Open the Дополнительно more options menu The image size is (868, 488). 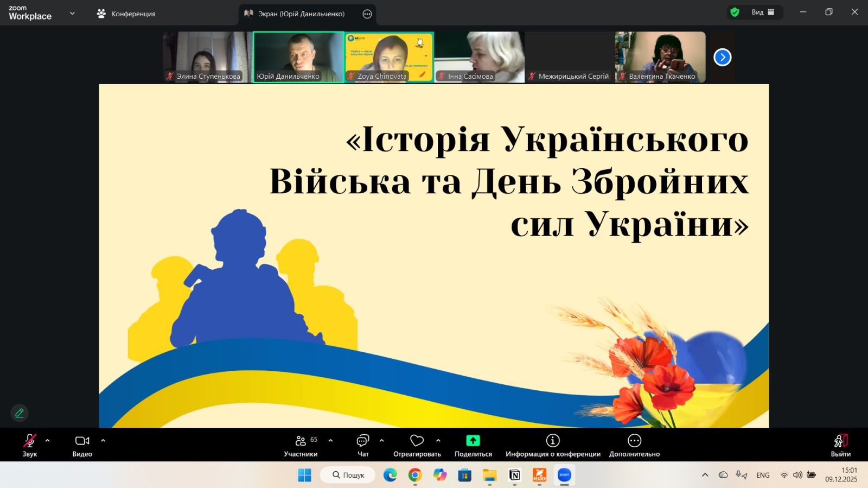[x=634, y=445]
